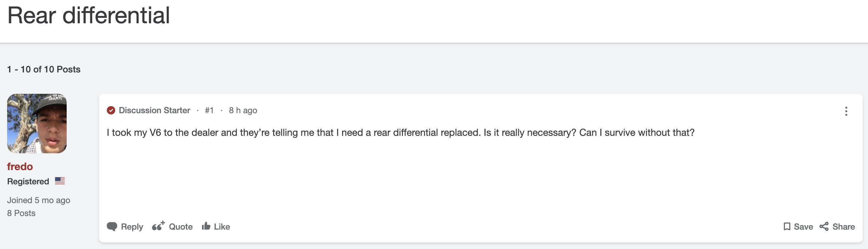Click the 8 Posts count under fredo
This screenshot has width=868, height=249.
click(21, 213)
